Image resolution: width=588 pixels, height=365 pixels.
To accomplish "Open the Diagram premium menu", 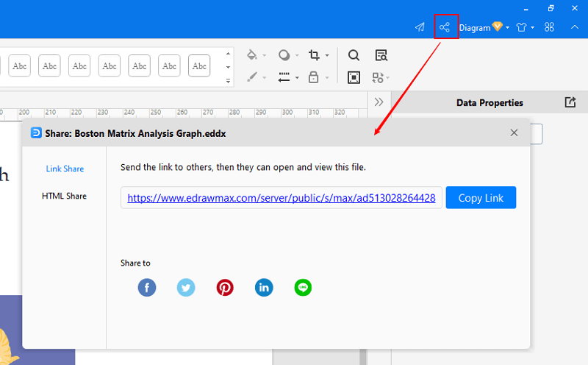I will click(484, 27).
